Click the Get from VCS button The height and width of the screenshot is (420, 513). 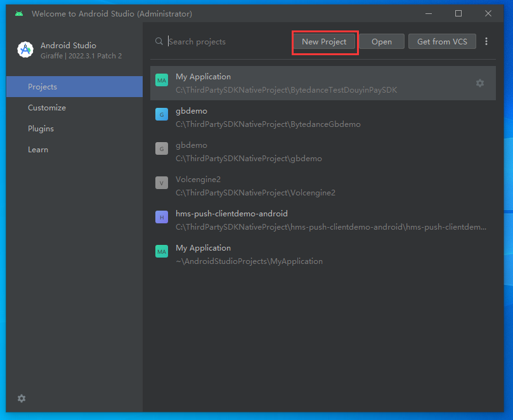pos(442,41)
